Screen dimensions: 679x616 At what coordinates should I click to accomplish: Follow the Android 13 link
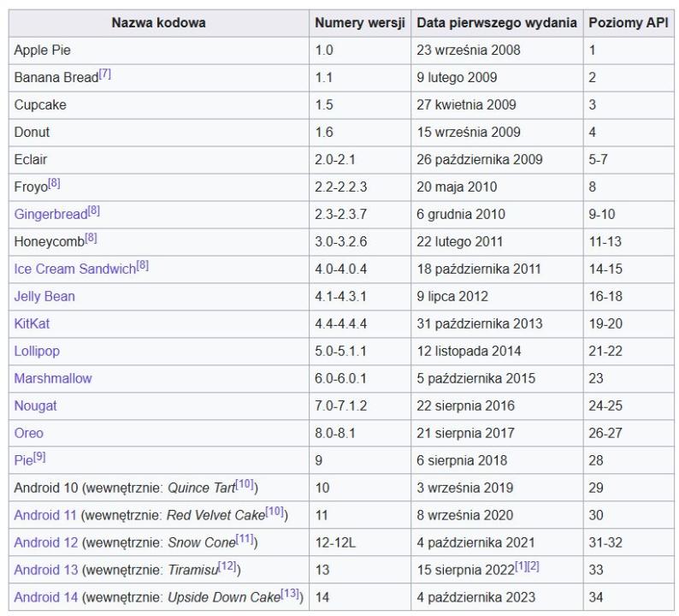pos(46,570)
